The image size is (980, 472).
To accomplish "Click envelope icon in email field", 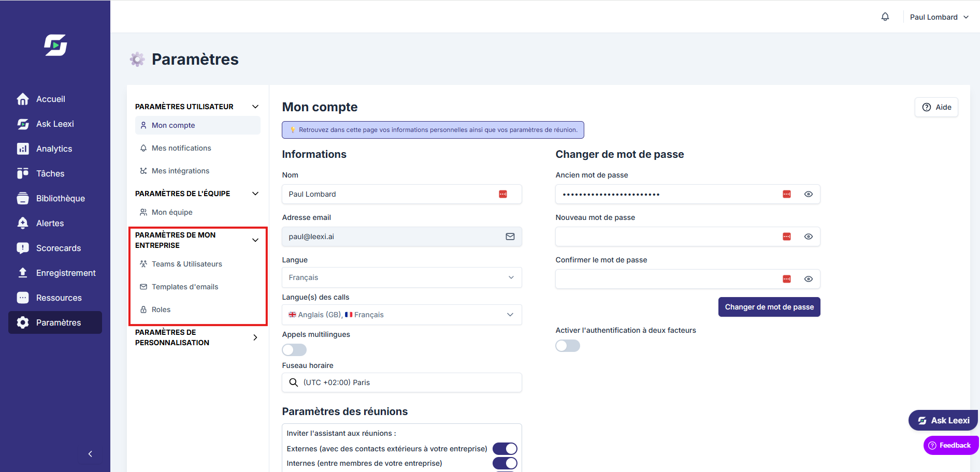I will click(510, 237).
